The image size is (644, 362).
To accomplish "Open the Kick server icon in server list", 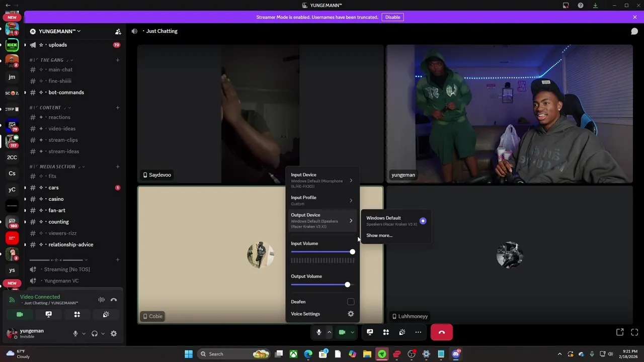I will tap(12, 45).
